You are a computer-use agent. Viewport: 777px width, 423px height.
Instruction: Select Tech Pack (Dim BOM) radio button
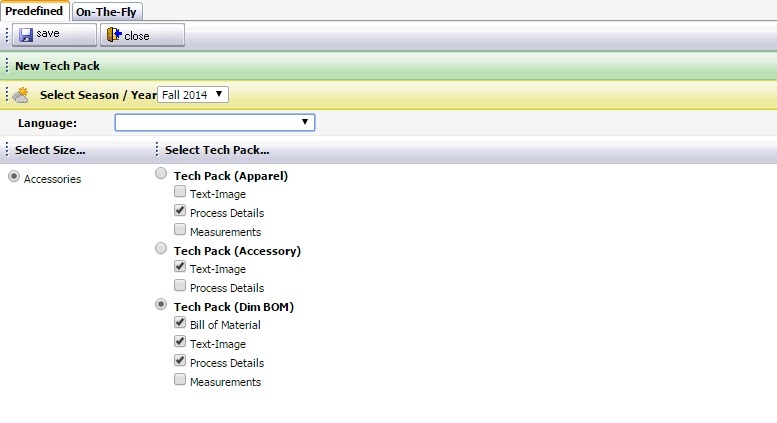161,304
